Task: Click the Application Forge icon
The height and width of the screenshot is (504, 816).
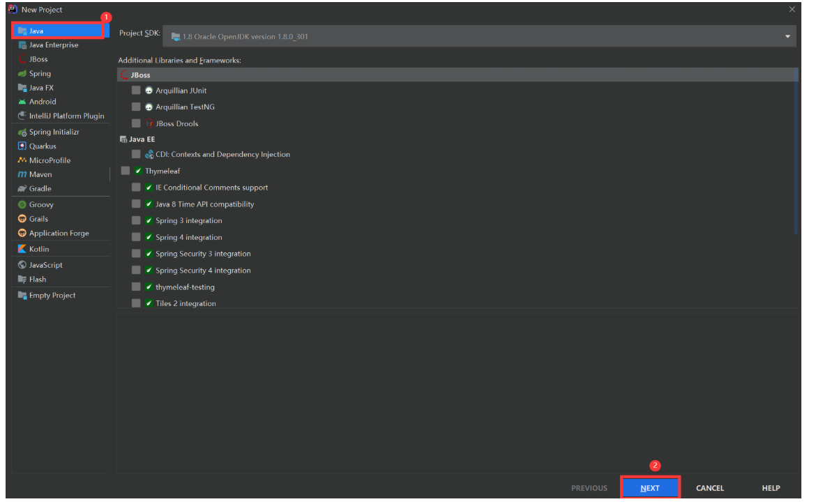Action: (x=22, y=233)
